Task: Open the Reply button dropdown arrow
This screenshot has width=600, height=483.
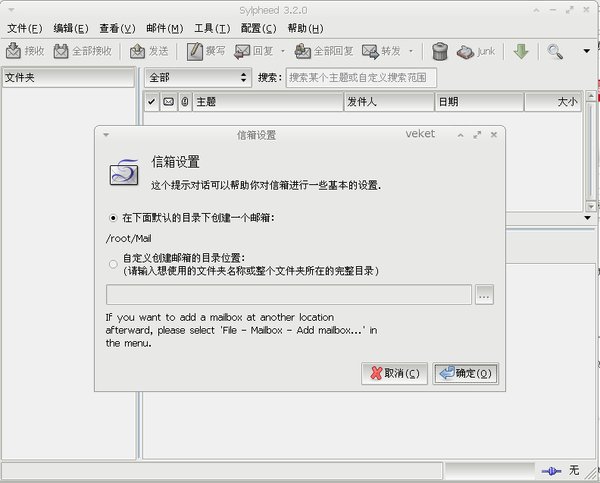Action: tap(283, 51)
